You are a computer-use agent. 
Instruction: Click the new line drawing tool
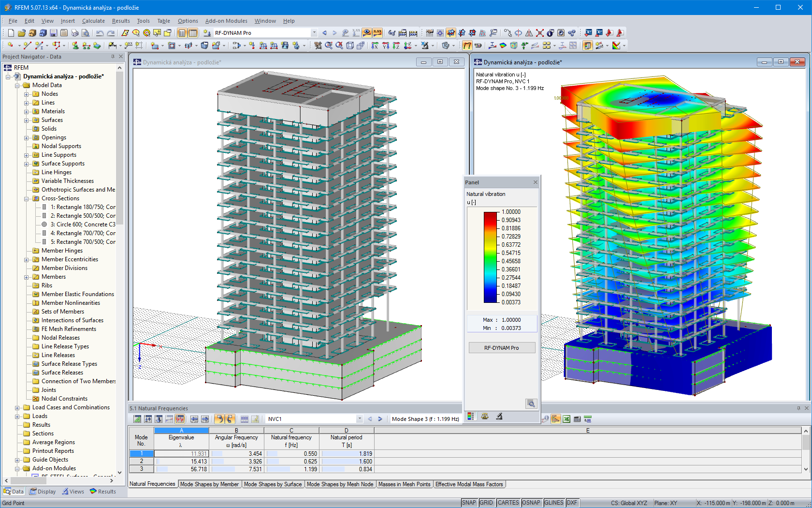click(x=27, y=45)
